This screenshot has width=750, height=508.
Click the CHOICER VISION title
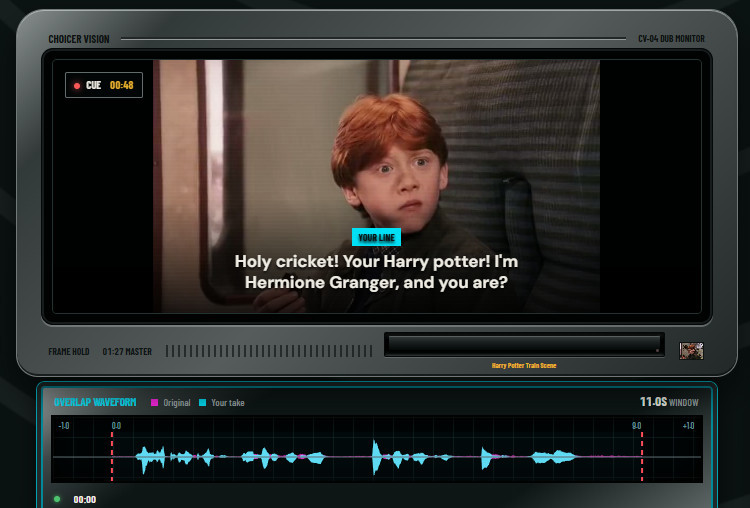(x=79, y=39)
